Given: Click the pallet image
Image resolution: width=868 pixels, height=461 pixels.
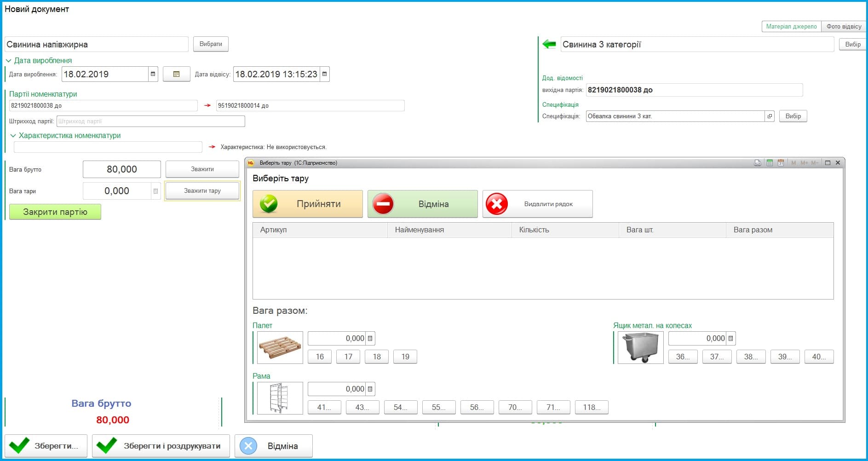Looking at the screenshot, I should point(280,347).
